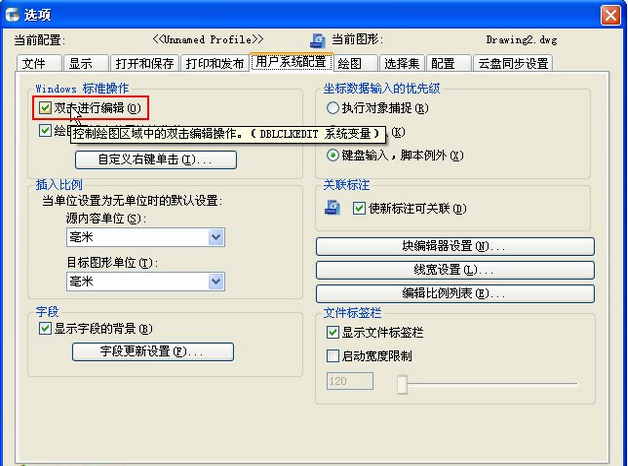Toggle the 双击进行编辑 checkbox
This screenshot has height=466, width=628.
click(45, 108)
